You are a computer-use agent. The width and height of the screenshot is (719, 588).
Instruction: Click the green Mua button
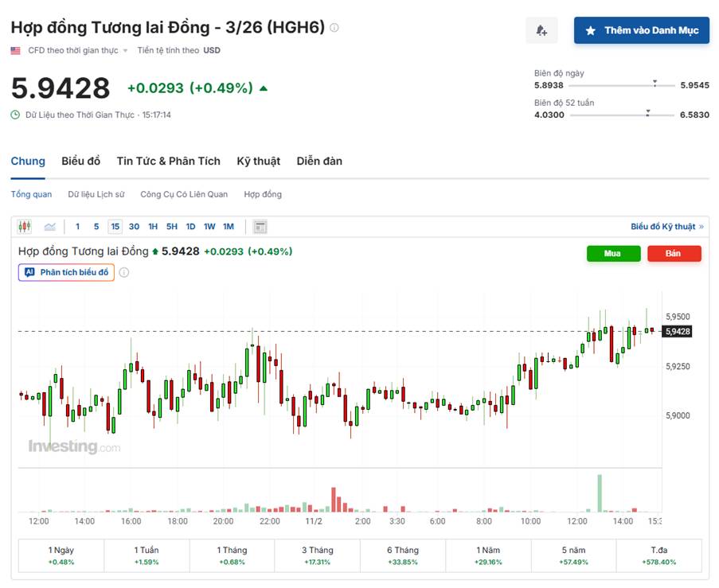(614, 254)
